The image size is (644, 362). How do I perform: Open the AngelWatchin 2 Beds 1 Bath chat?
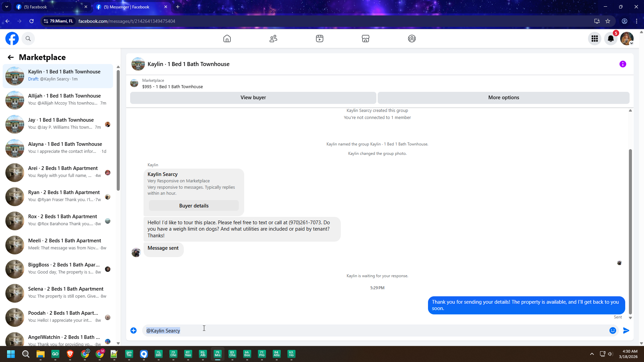click(x=58, y=339)
